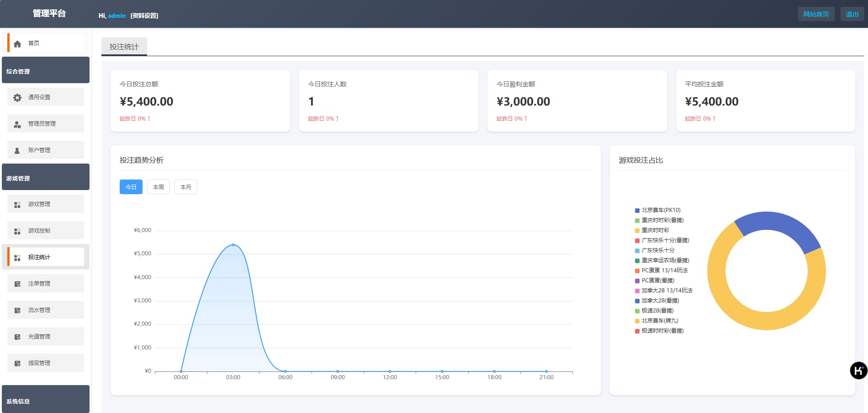868x413 pixels.
Task: Click the 游戏控制 sidebar icon
Action: 17,231
